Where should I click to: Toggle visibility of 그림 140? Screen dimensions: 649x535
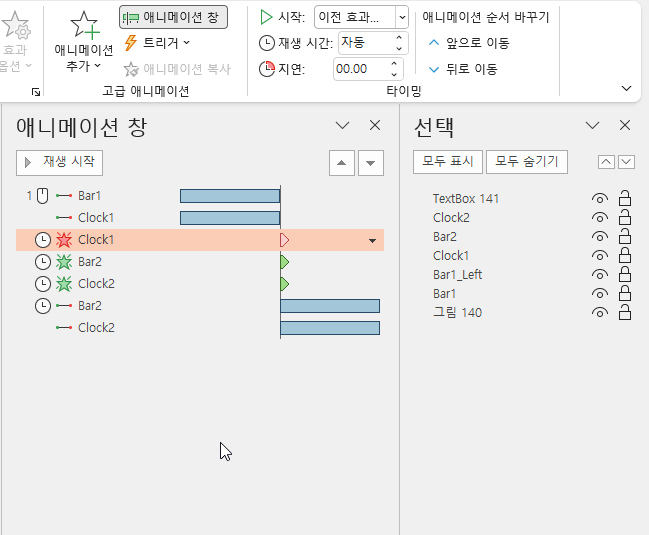[x=600, y=312]
